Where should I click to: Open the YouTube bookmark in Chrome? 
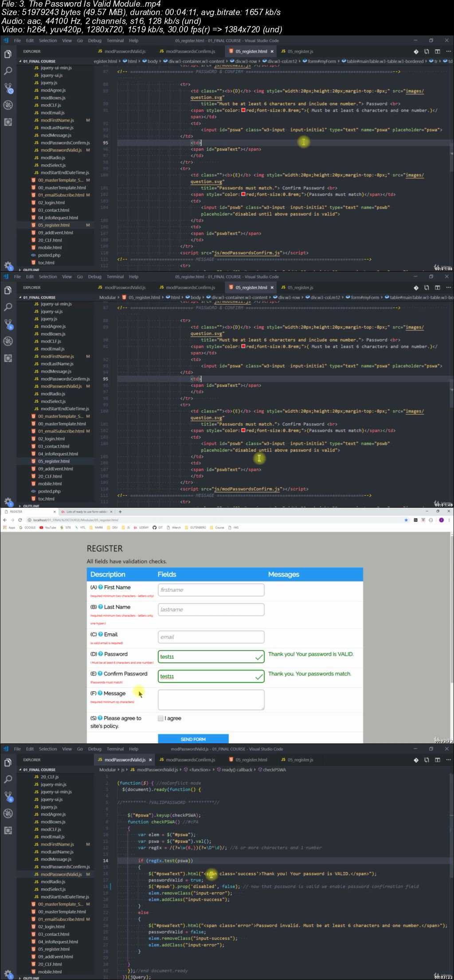point(48,527)
